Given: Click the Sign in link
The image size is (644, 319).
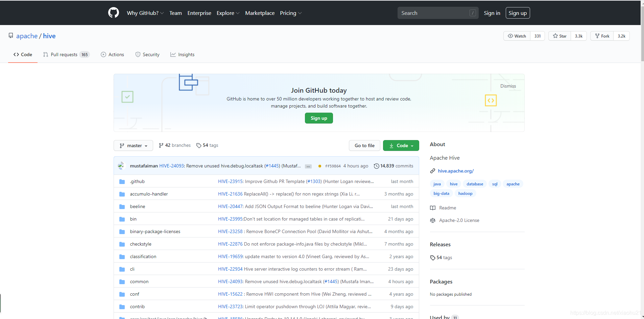Looking at the screenshot, I should (x=492, y=13).
